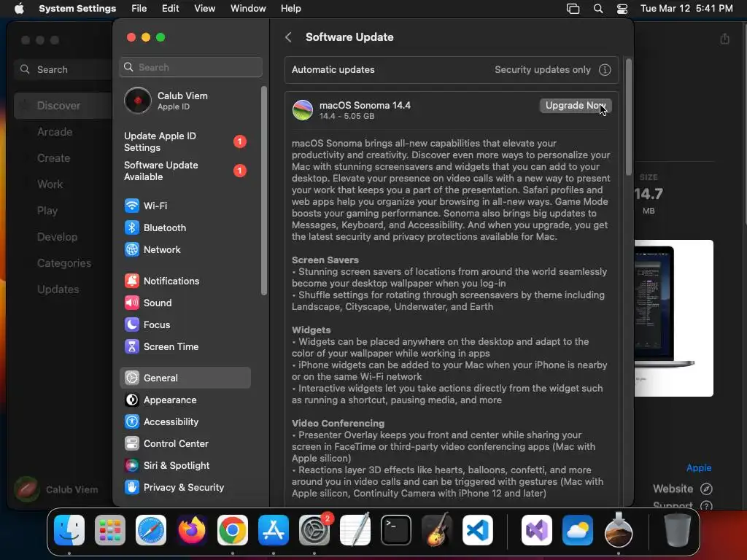Screen dimensions: 747x560
Task: Launch GarageBand from the Dock
Action: (437, 530)
